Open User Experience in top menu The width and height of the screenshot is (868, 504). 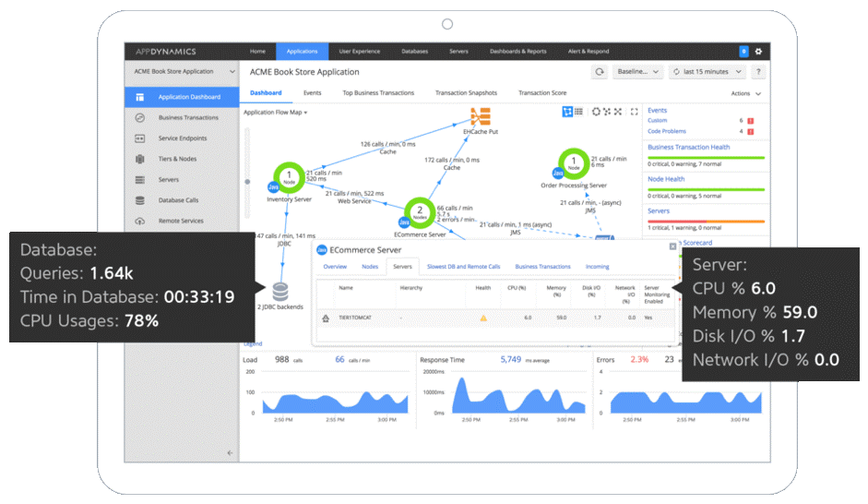point(359,51)
